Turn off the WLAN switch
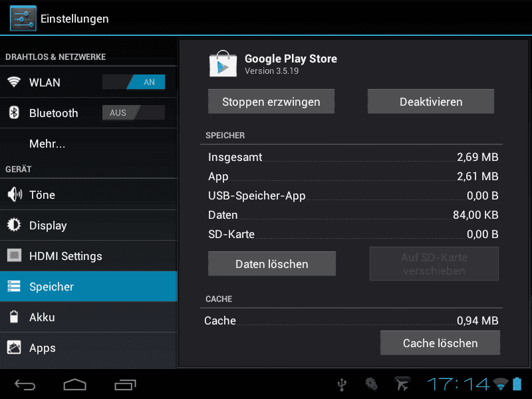The width and height of the screenshot is (532, 399). (134, 82)
